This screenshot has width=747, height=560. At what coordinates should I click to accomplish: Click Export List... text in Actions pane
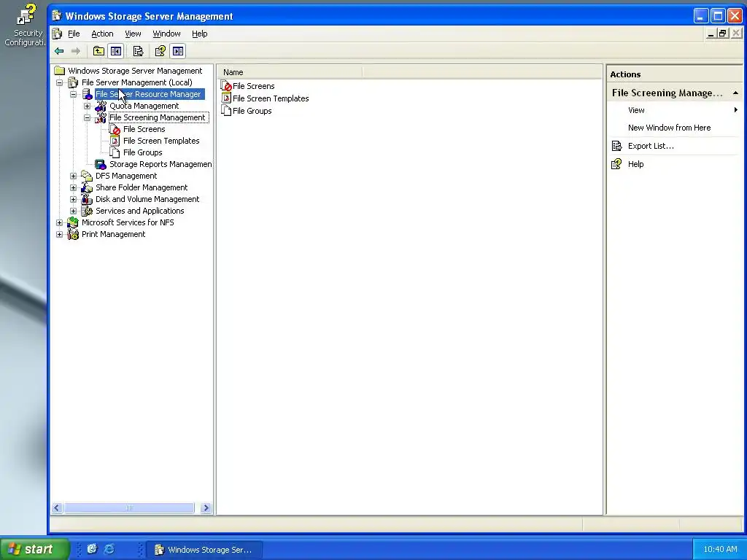click(x=651, y=146)
